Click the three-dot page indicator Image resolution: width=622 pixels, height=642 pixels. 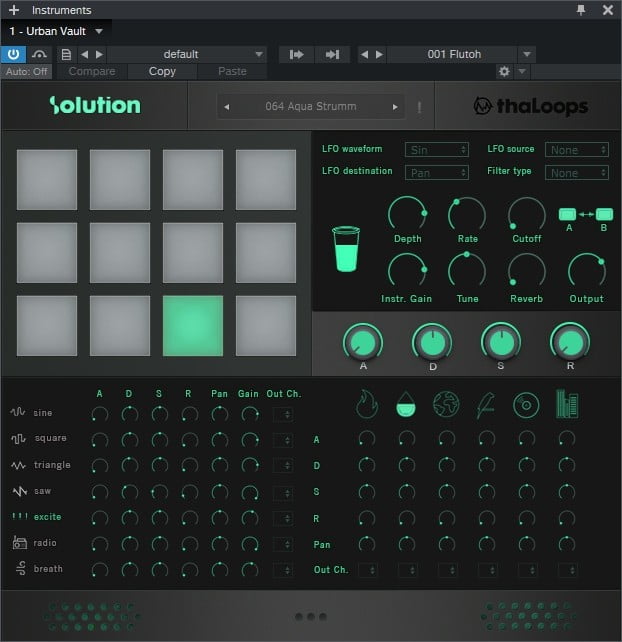tap(311, 616)
